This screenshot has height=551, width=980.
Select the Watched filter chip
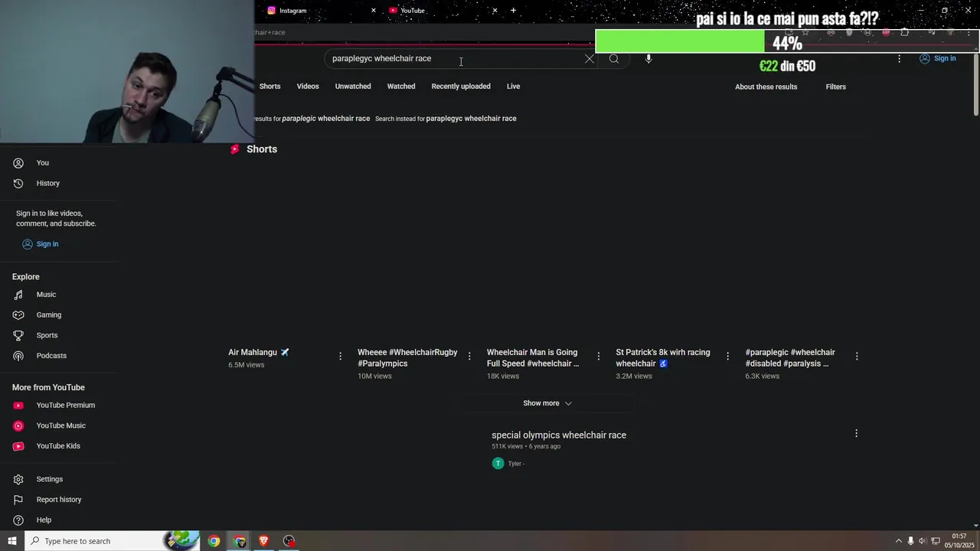pos(401,86)
